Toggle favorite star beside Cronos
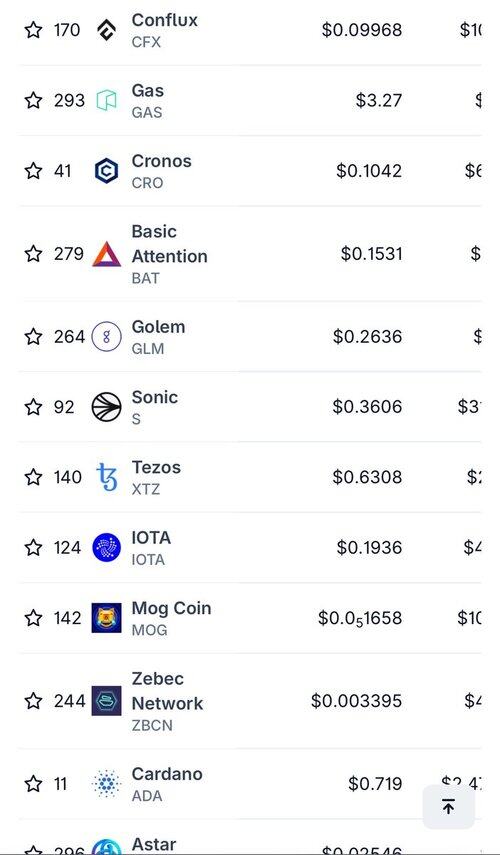This screenshot has width=500, height=855. pos(33,171)
